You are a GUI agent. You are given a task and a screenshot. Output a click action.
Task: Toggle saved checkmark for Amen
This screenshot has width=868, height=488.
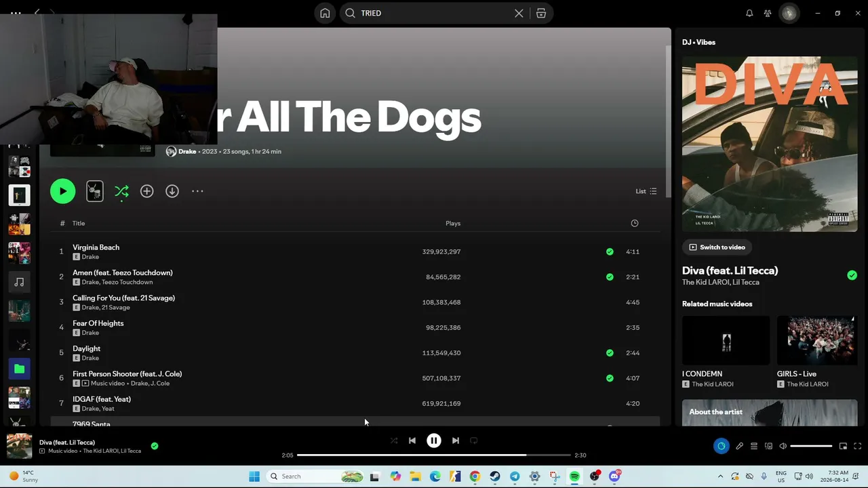(610, 277)
